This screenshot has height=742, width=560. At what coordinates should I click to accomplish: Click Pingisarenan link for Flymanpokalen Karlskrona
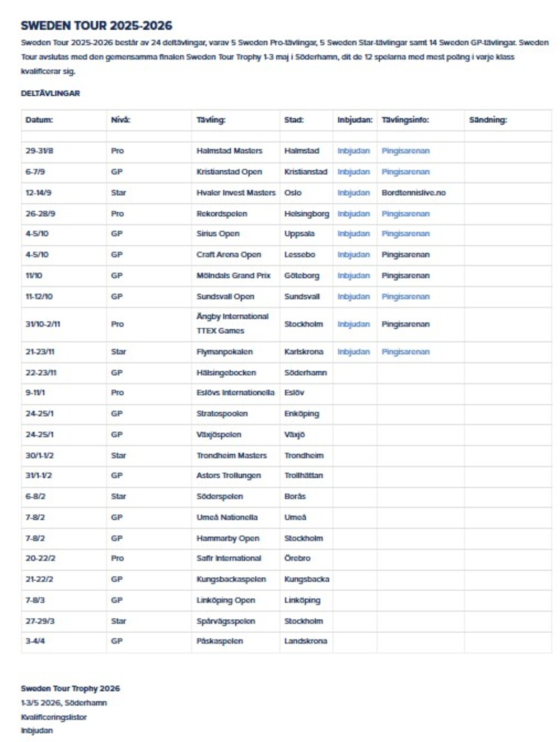click(x=405, y=352)
